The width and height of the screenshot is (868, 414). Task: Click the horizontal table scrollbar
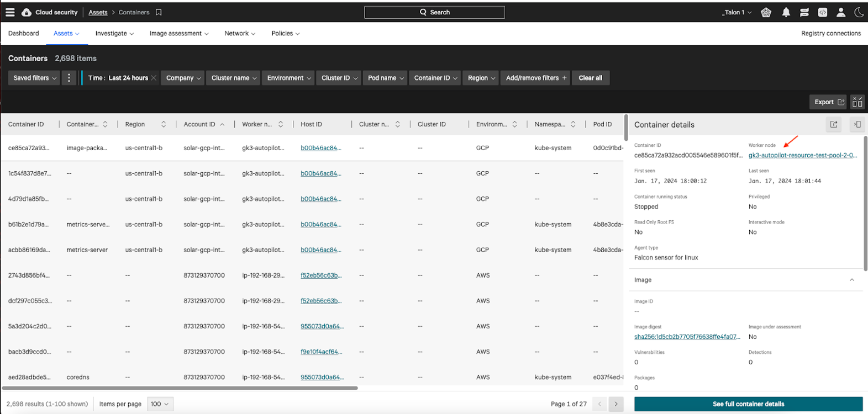click(180, 388)
